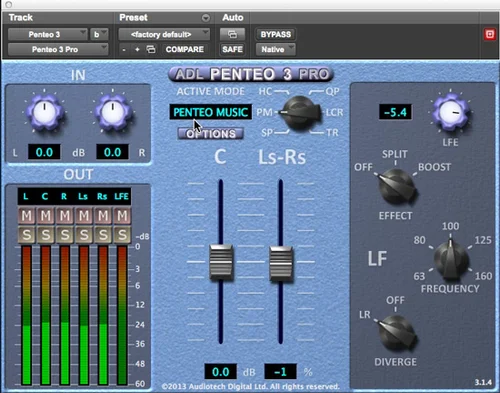Select TR active mode position
The height and width of the screenshot is (393, 500).
(x=332, y=133)
